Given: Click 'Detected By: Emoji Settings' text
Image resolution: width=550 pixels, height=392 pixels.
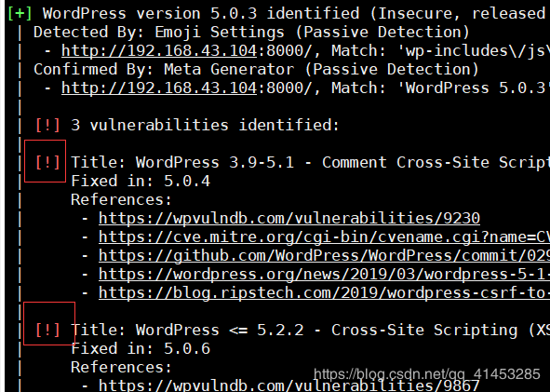Looking at the screenshot, I should 159,33.
